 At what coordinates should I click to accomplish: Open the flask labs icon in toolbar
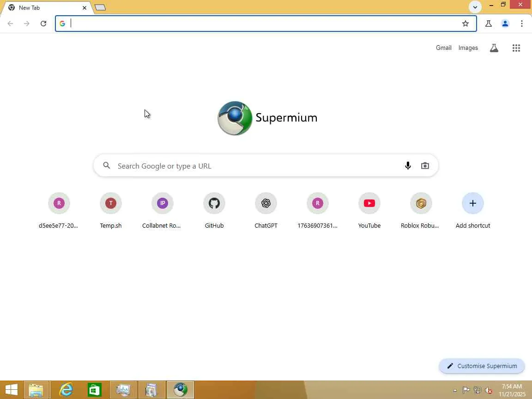[489, 24]
